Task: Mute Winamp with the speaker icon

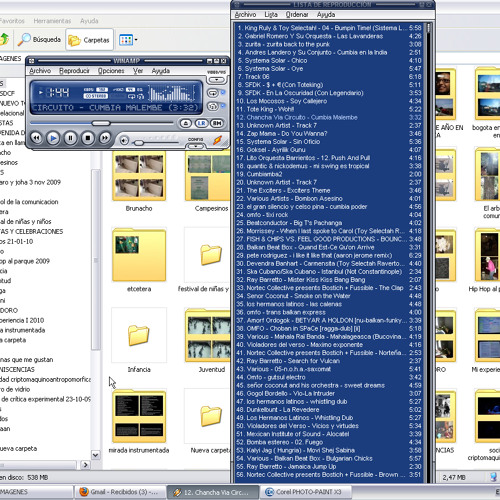Action: (124, 141)
